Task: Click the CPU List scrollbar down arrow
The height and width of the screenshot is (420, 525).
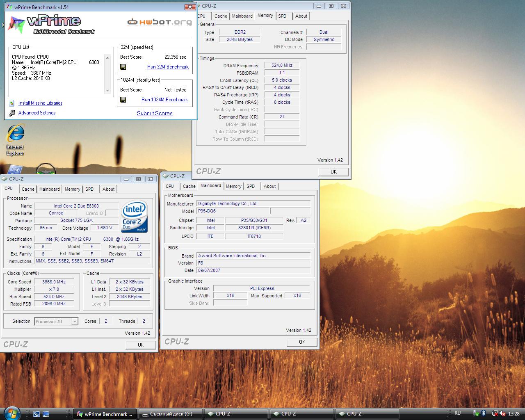Action: tap(107, 91)
